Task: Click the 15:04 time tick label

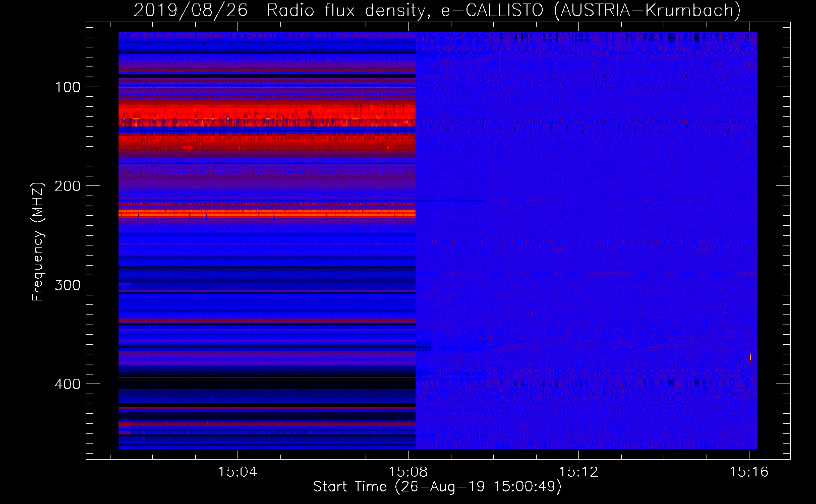Action: pyautogui.click(x=238, y=472)
